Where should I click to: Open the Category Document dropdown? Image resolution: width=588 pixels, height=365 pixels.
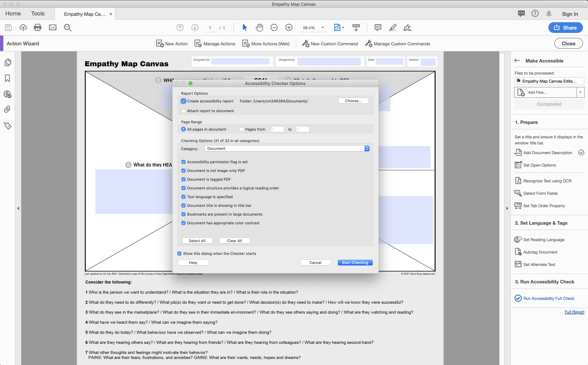[287, 148]
